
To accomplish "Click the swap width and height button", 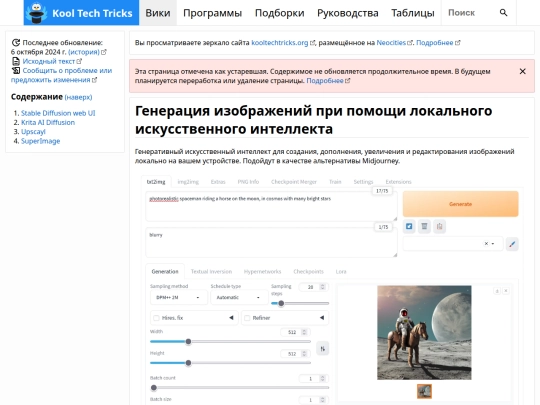I will (322, 349).
